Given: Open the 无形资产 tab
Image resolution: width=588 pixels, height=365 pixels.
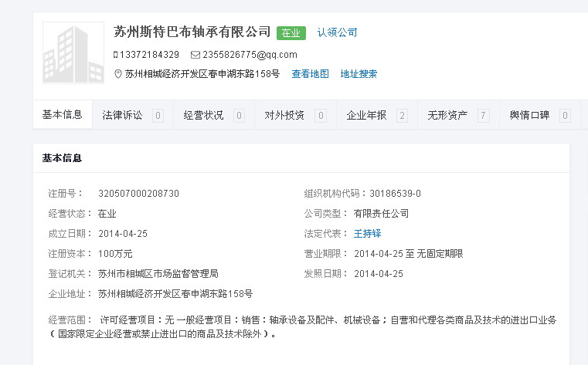Looking at the screenshot, I should tap(447, 115).
